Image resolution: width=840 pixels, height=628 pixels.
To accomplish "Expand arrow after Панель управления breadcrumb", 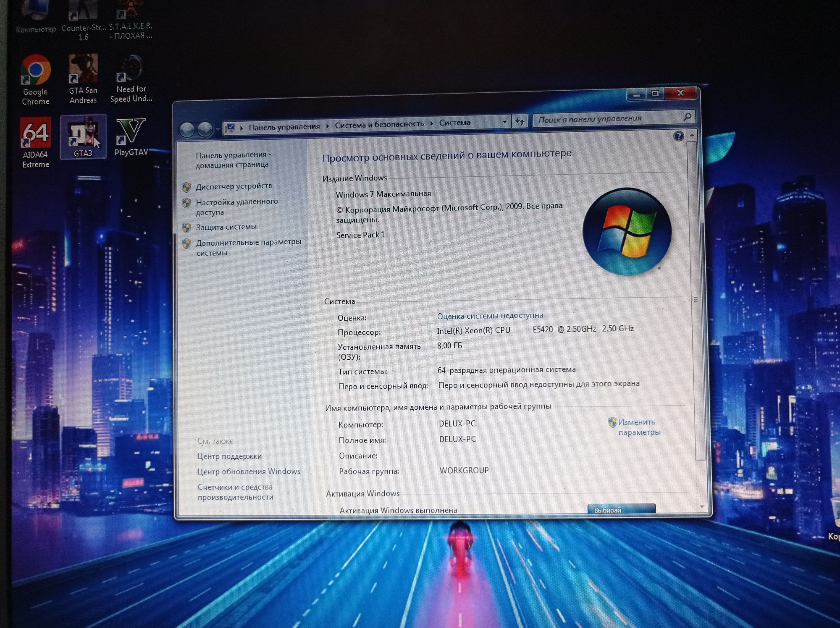I will click(x=328, y=126).
